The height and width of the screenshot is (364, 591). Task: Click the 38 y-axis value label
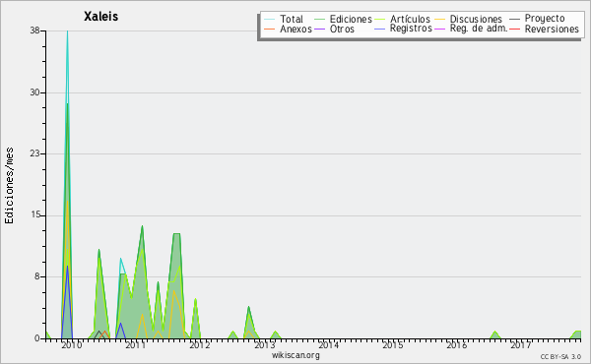pos(35,30)
